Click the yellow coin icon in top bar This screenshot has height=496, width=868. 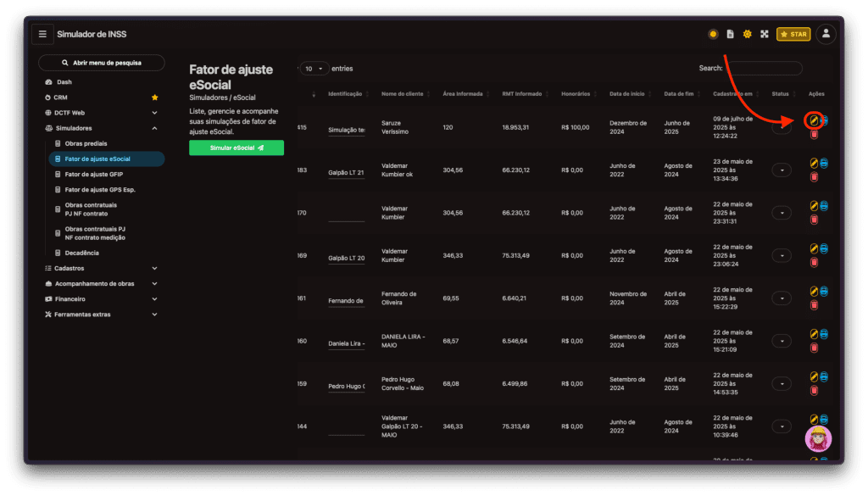coord(713,34)
